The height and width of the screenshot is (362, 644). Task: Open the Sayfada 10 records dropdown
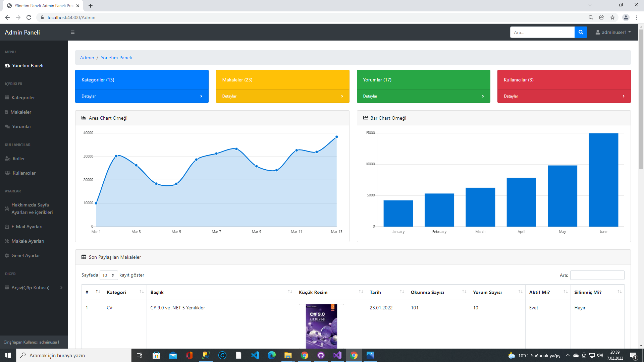tap(109, 275)
